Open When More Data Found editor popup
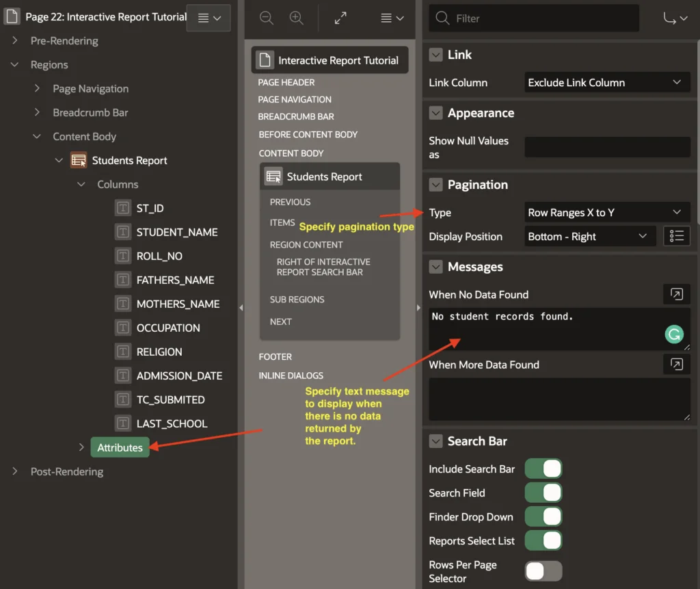The image size is (700, 589). click(x=676, y=364)
